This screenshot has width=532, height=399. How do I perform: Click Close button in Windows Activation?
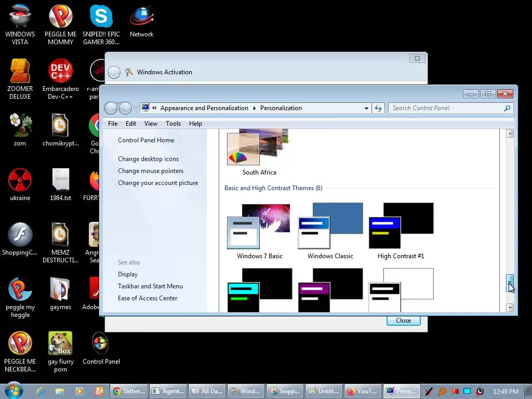(x=403, y=320)
